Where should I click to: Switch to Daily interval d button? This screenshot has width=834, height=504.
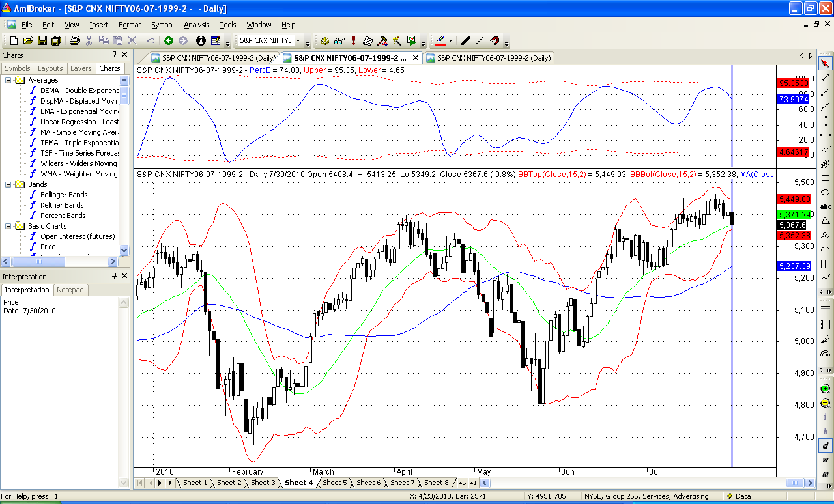[x=826, y=445]
